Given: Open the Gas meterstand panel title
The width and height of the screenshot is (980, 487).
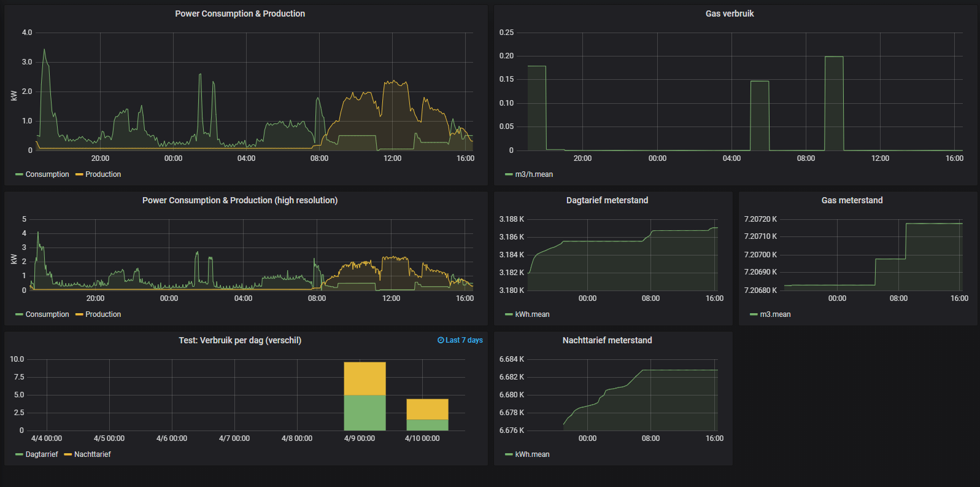Looking at the screenshot, I should click(x=852, y=200).
